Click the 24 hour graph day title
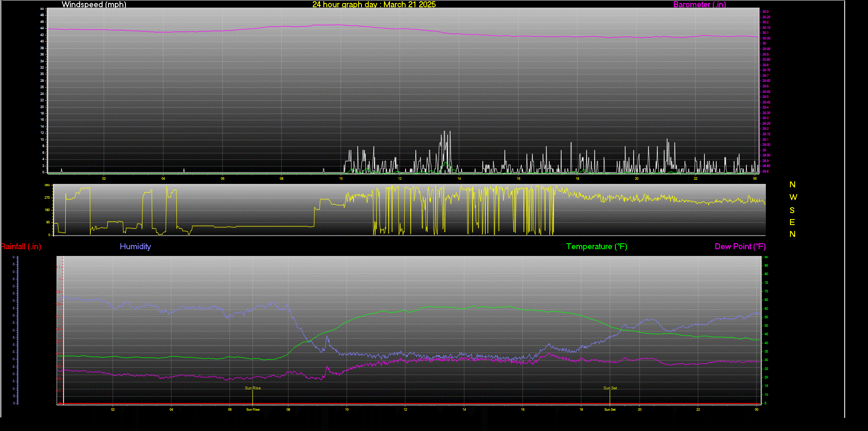Viewport: 868px width, 431px height. pos(374,5)
